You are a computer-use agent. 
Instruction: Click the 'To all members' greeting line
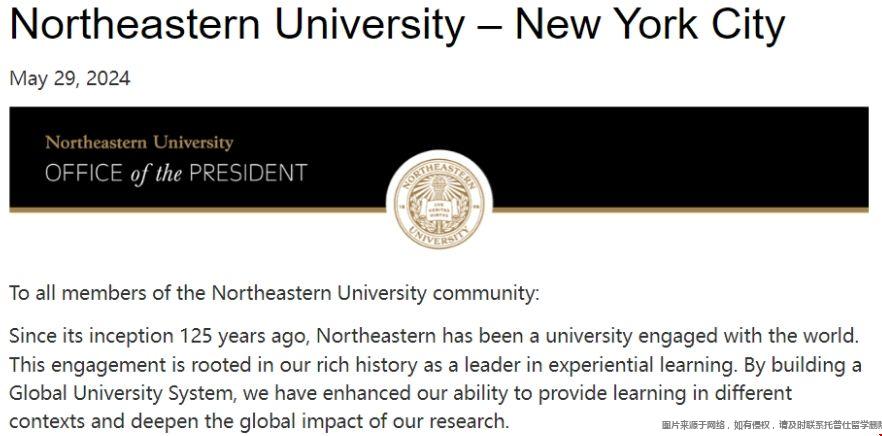click(x=274, y=293)
